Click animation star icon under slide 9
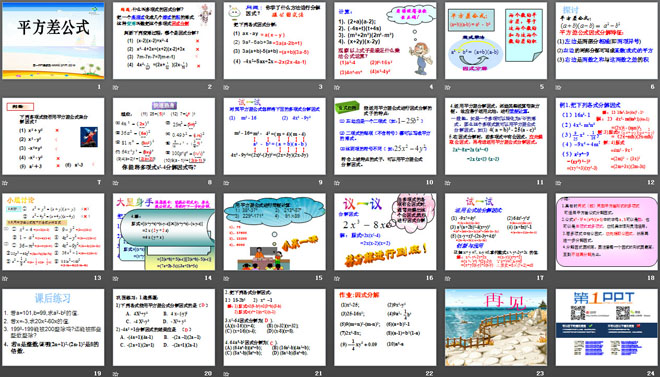The height and width of the screenshot is (377, 660). (226, 183)
